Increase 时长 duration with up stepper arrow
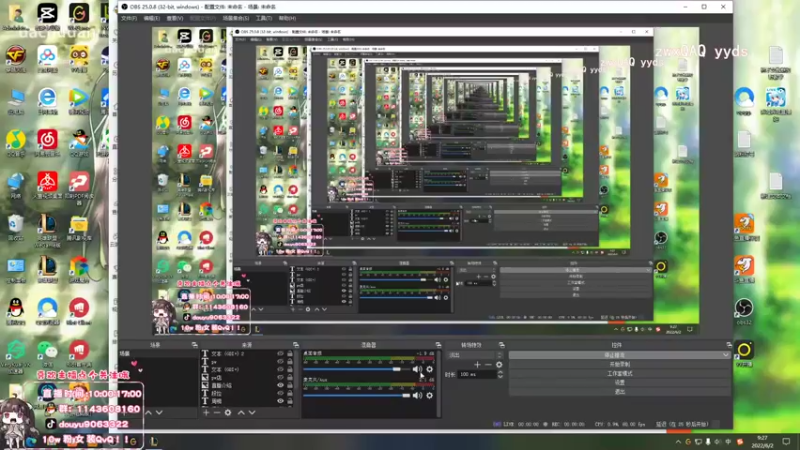Screen dimensions: 800x450 500,372
